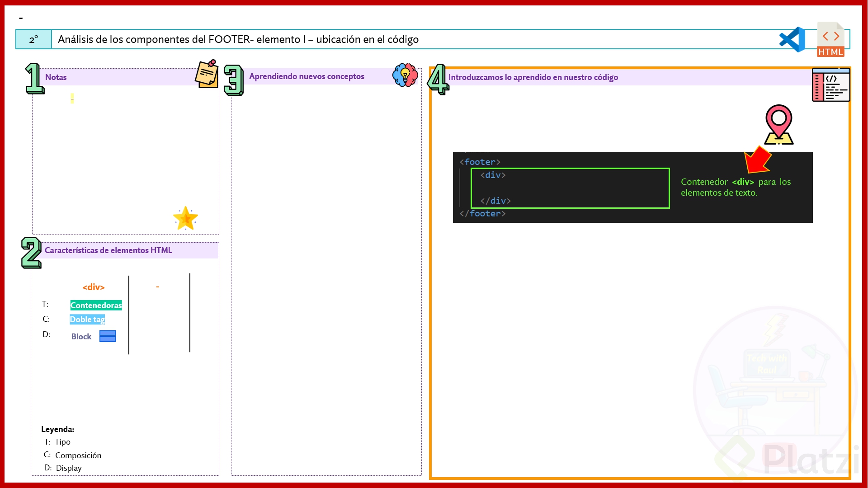The width and height of the screenshot is (868, 488).
Task: Click the Block display text
Action: (81, 337)
